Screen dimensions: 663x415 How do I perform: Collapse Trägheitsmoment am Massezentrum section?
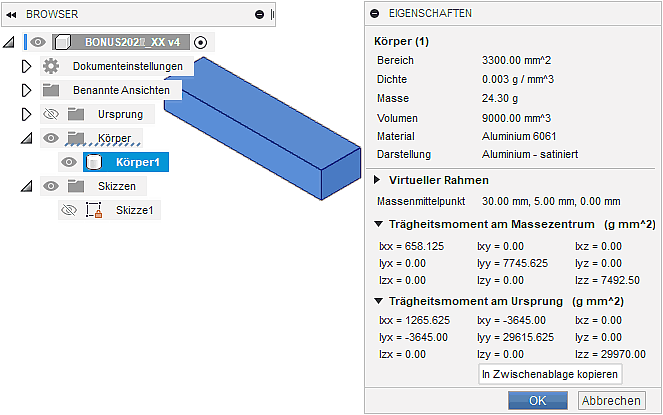coord(378,224)
